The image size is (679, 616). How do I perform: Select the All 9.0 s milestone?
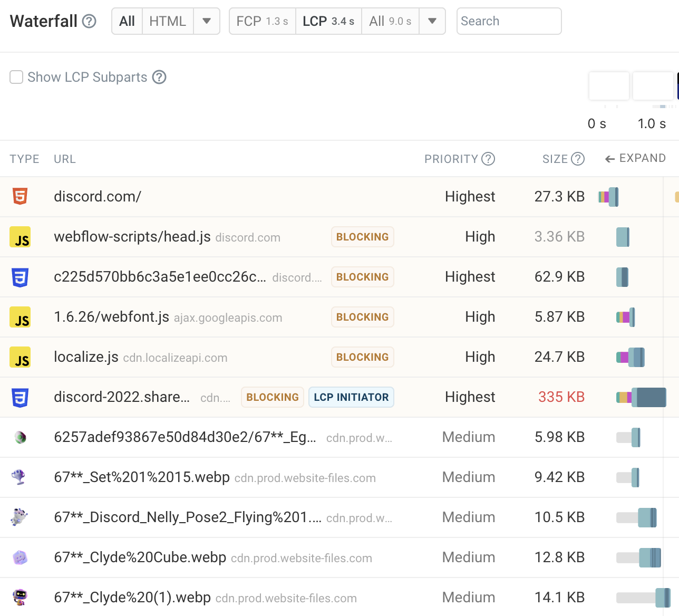[390, 21]
